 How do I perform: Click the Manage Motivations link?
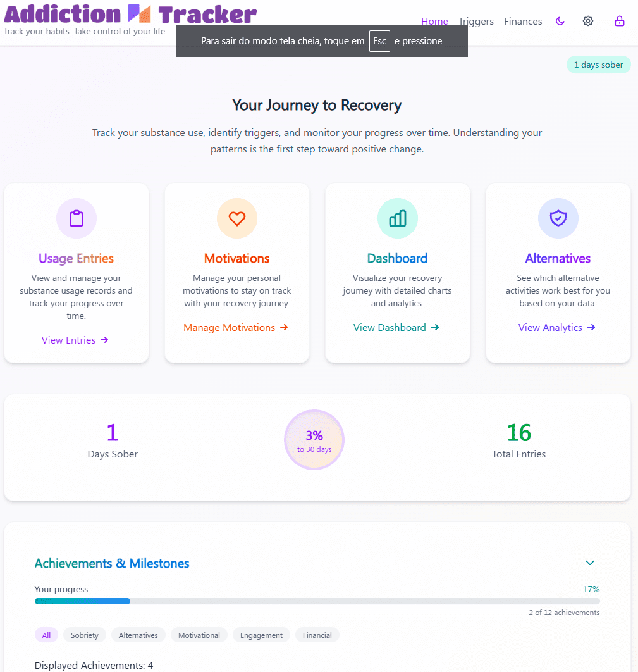(235, 327)
